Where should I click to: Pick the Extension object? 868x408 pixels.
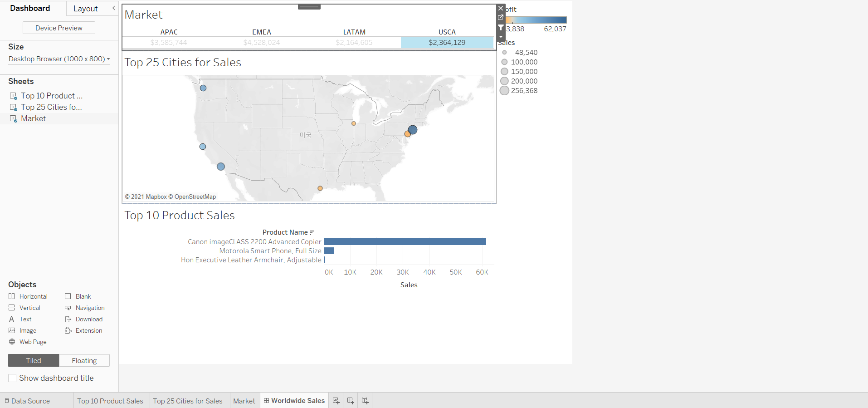pyautogui.click(x=84, y=330)
